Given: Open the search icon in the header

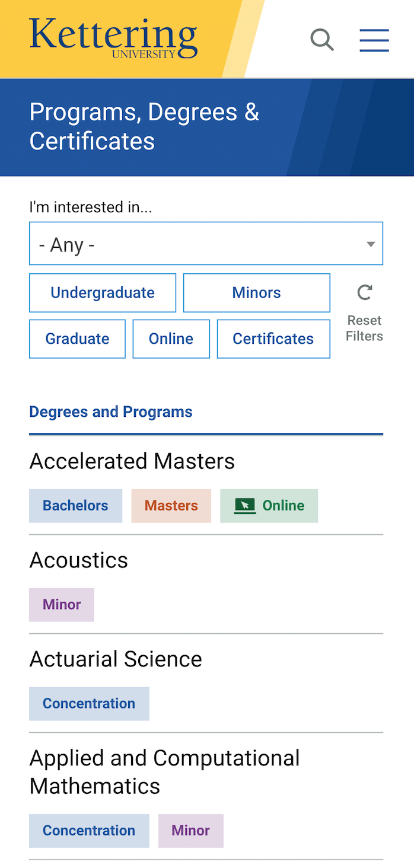Looking at the screenshot, I should pos(322,39).
